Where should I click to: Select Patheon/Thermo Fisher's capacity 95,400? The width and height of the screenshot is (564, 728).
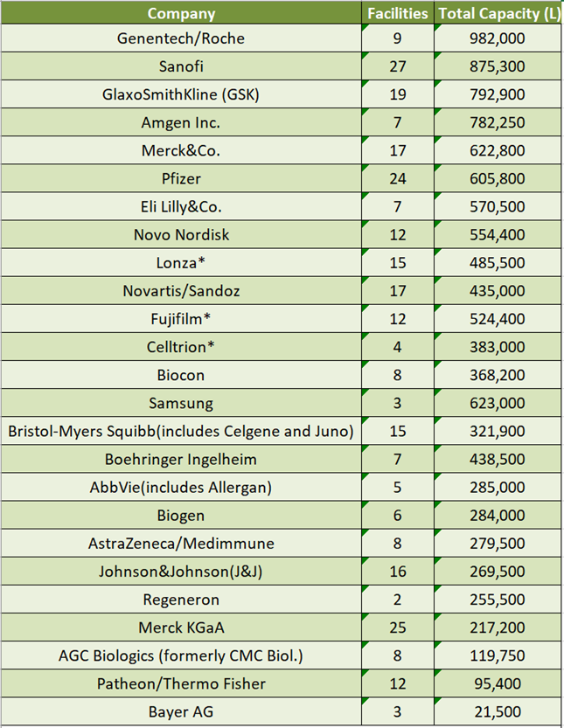(x=498, y=683)
